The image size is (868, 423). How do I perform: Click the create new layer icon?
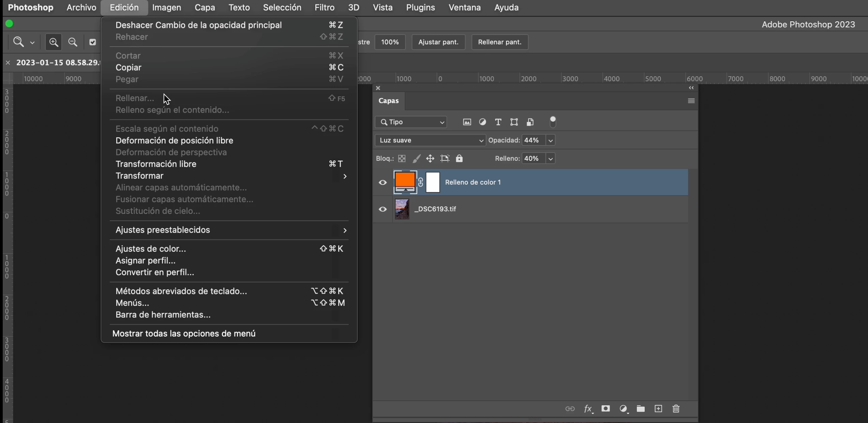click(658, 409)
